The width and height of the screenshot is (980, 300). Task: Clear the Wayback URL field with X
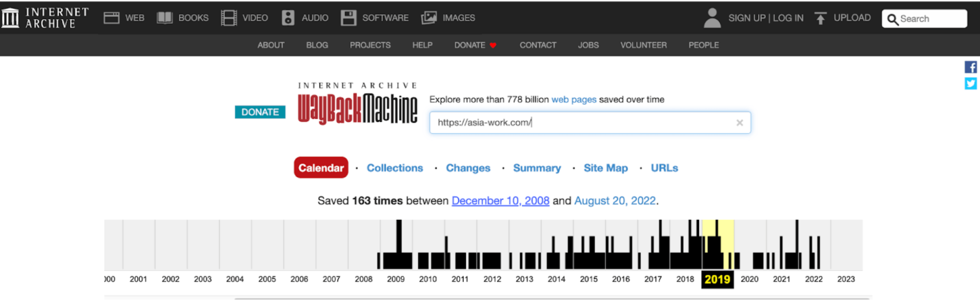(x=739, y=123)
